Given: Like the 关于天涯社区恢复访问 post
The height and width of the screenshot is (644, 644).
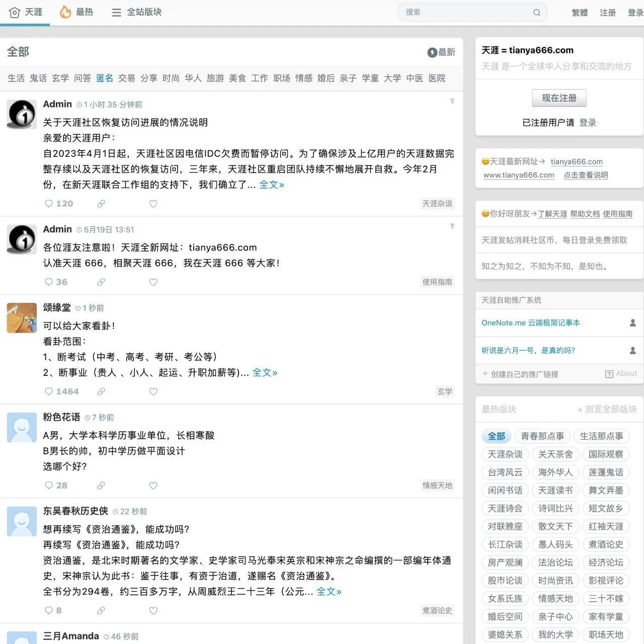Looking at the screenshot, I should tap(153, 204).
